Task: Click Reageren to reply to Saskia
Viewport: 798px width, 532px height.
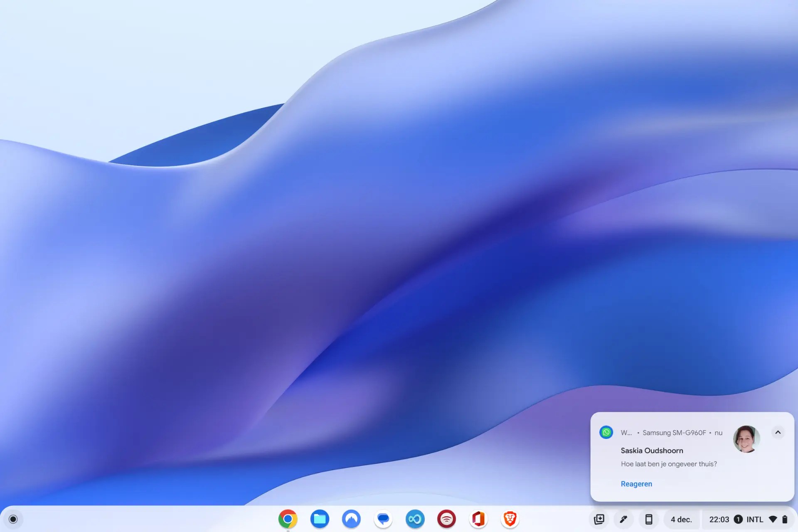Action: click(636, 484)
